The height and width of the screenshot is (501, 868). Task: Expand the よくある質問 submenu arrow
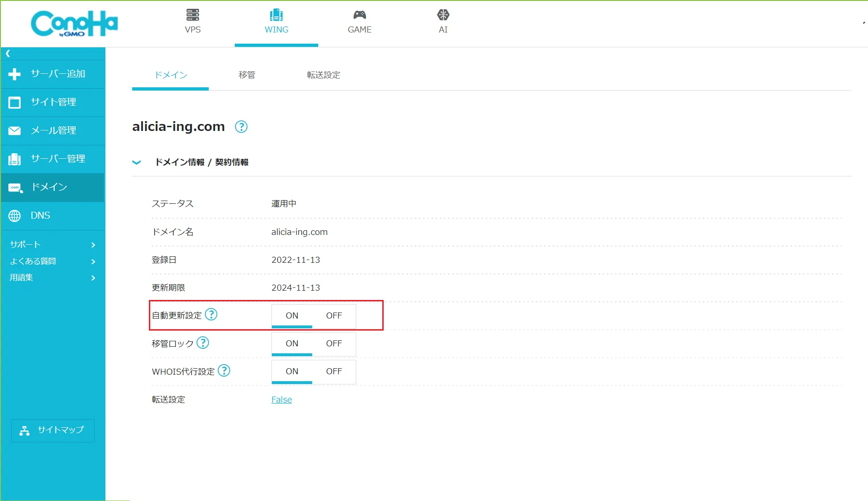93,261
